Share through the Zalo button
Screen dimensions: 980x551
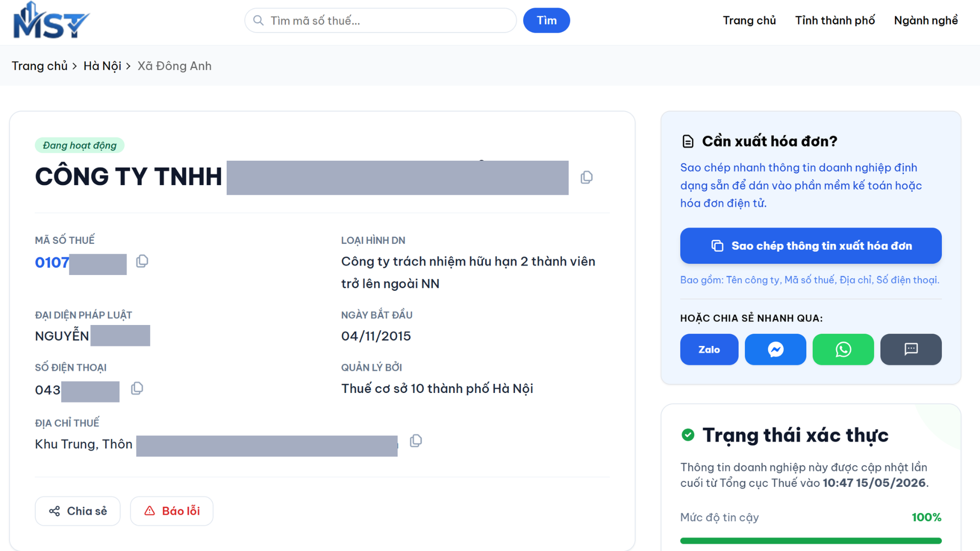709,349
